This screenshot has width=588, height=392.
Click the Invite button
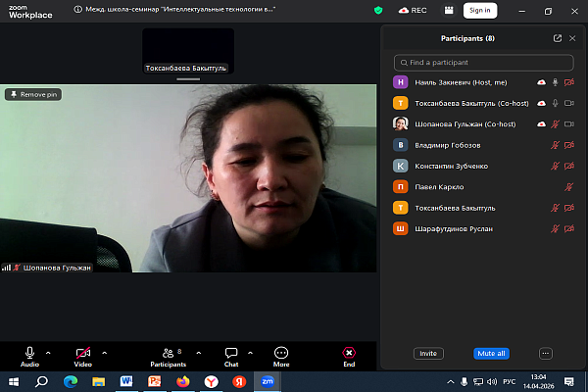click(x=428, y=353)
